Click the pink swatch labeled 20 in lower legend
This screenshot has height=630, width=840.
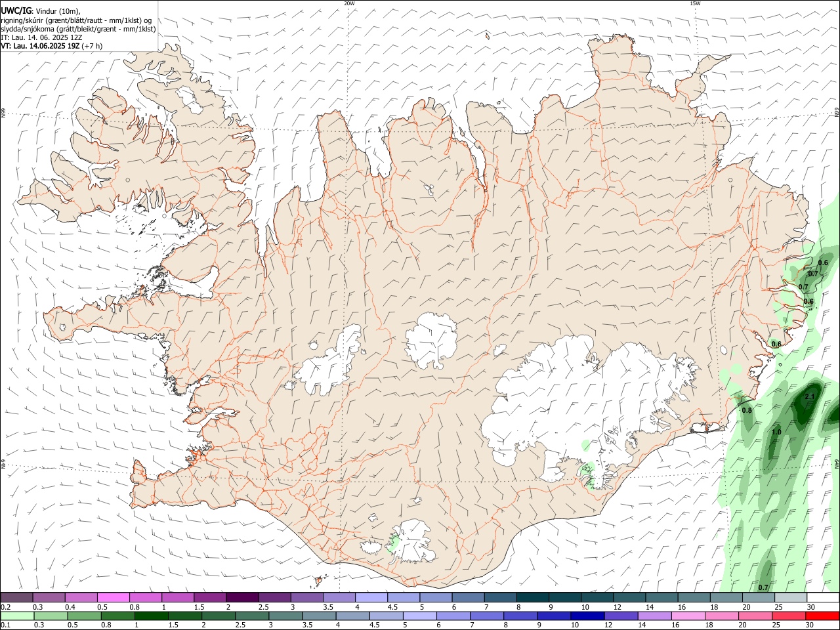pyautogui.click(x=755, y=616)
